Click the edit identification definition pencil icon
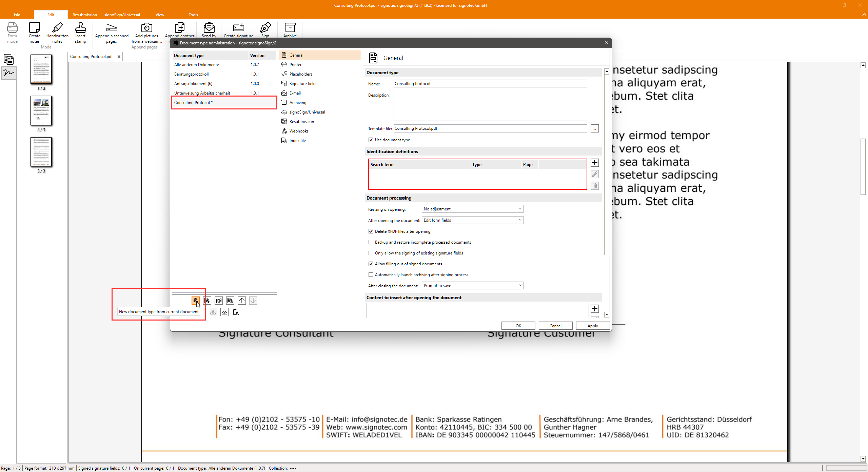868x472 pixels. tap(595, 174)
